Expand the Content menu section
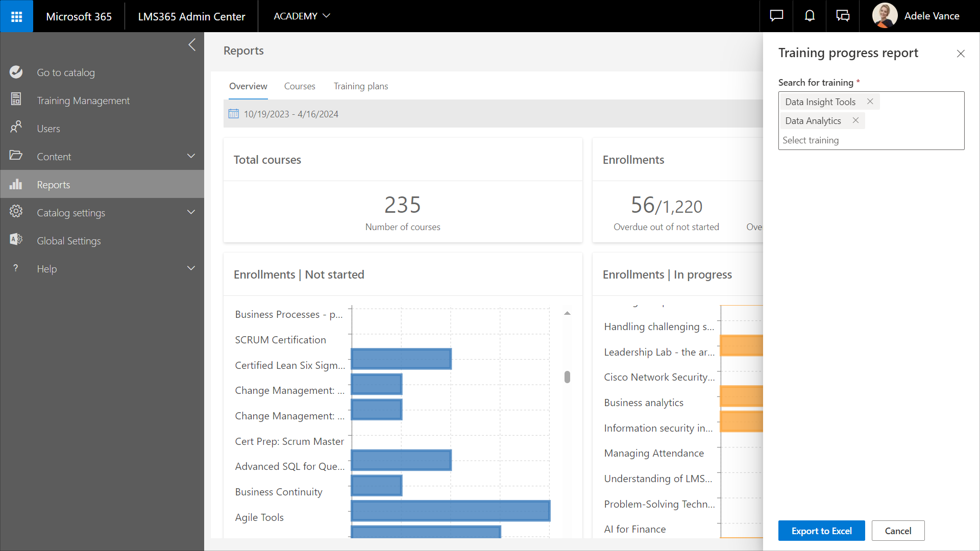 191,156
